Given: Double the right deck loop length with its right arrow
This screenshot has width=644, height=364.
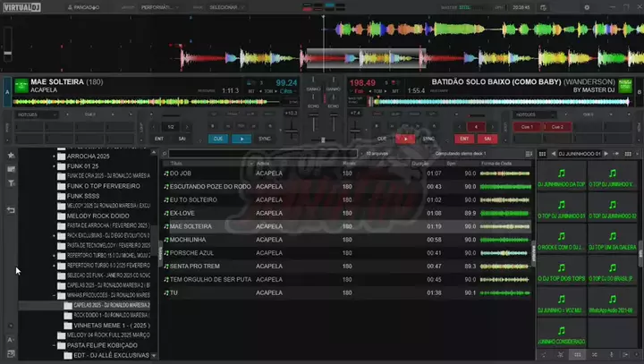Looking at the screenshot, I should [493, 127].
